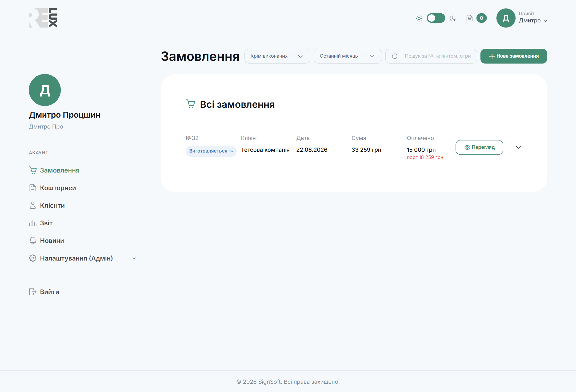Click the date 22.08.2026

(312, 150)
